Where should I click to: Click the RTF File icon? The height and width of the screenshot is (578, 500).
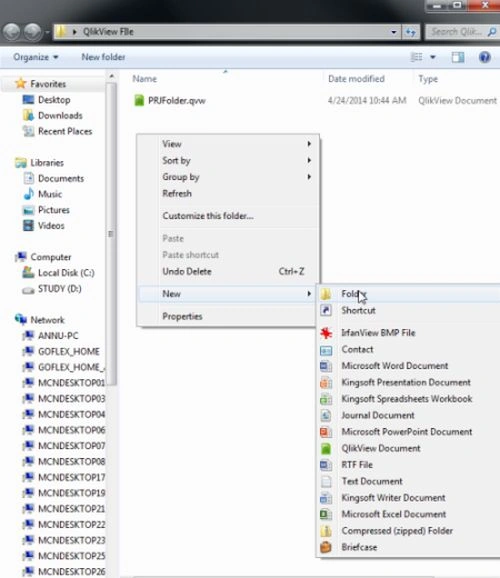click(326, 465)
